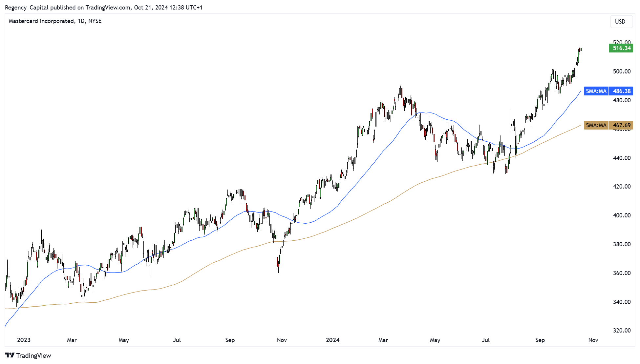Click the 320.00 price axis label
Viewport: 640px width, 364px height.
click(622, 331)
